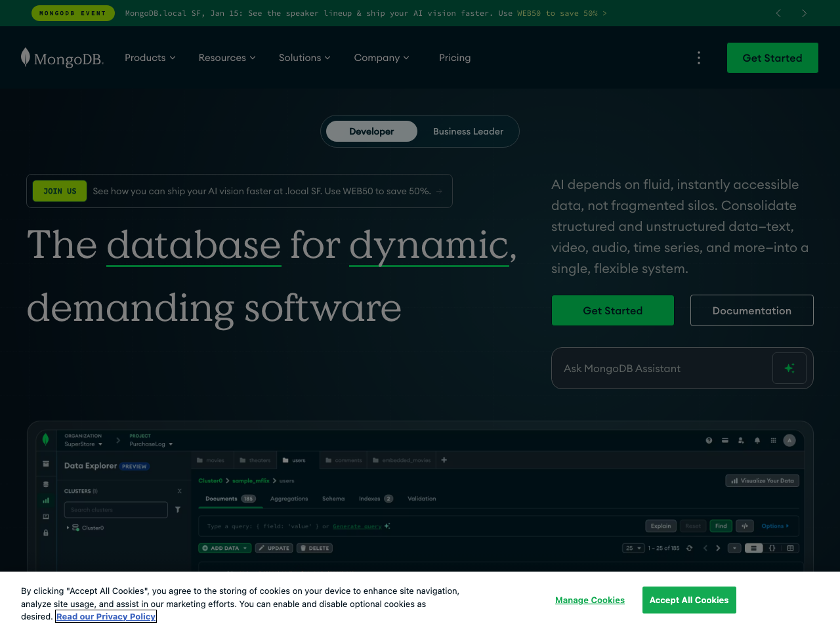This screenshot has height=630, width=840.
Task: Open the Read our Privacy Policy link
Action: (x=106, y=616)
